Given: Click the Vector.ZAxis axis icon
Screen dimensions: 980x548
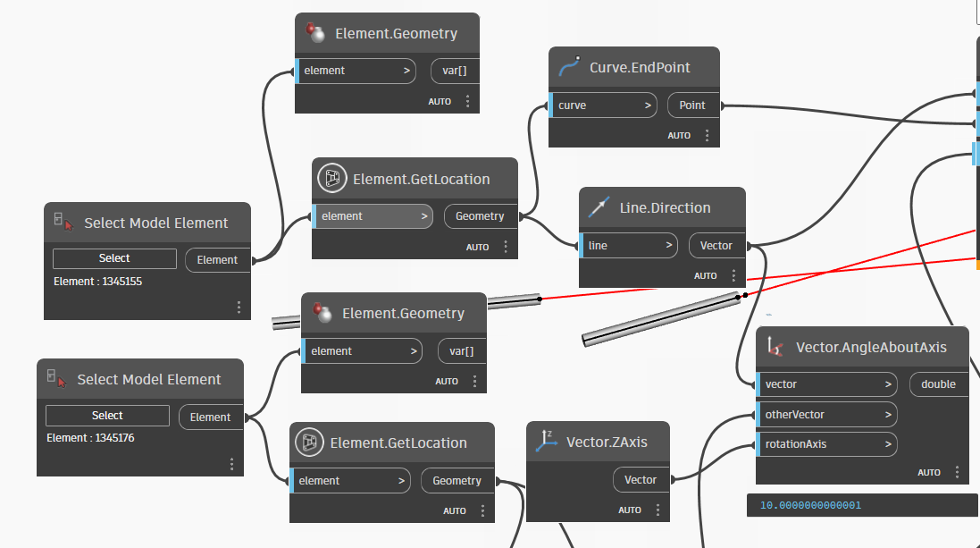Looking at the screenshot, I should (546, 442).
